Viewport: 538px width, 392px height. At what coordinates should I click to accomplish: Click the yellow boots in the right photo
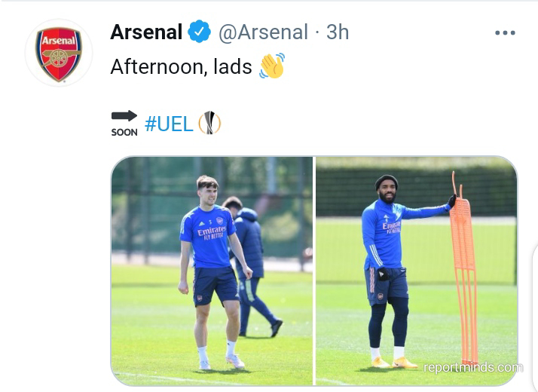click(392, 363)
